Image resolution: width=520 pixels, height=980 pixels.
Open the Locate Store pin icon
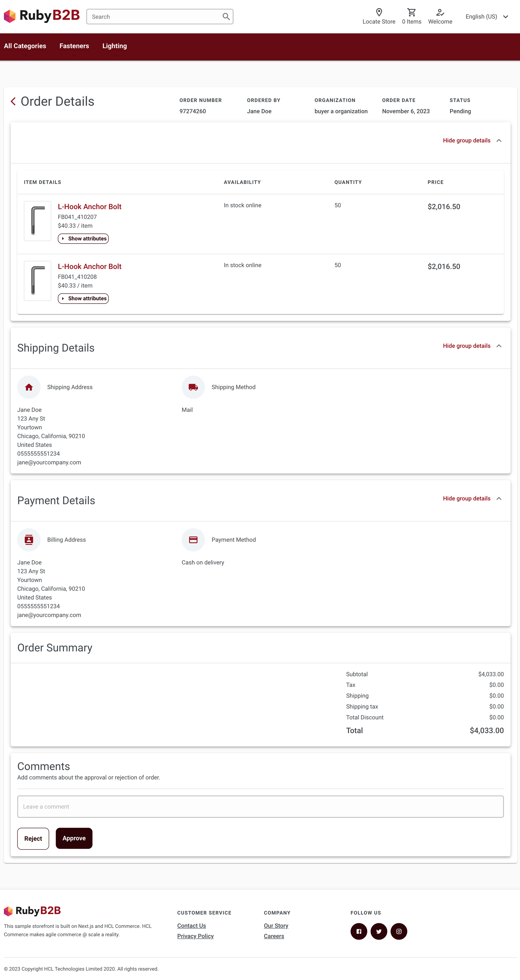pyautogui.click(x=379, y=12)
